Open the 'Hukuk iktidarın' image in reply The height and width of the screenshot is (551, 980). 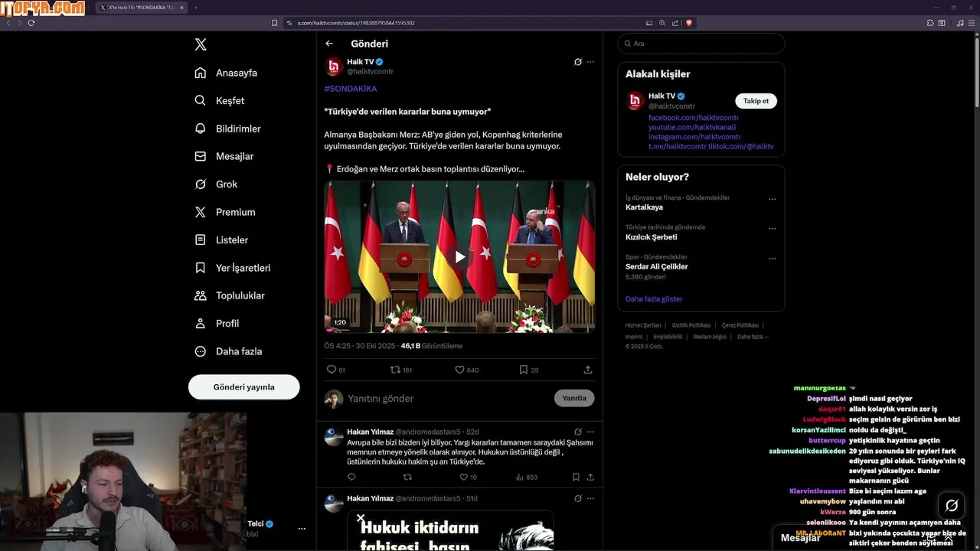450,530
